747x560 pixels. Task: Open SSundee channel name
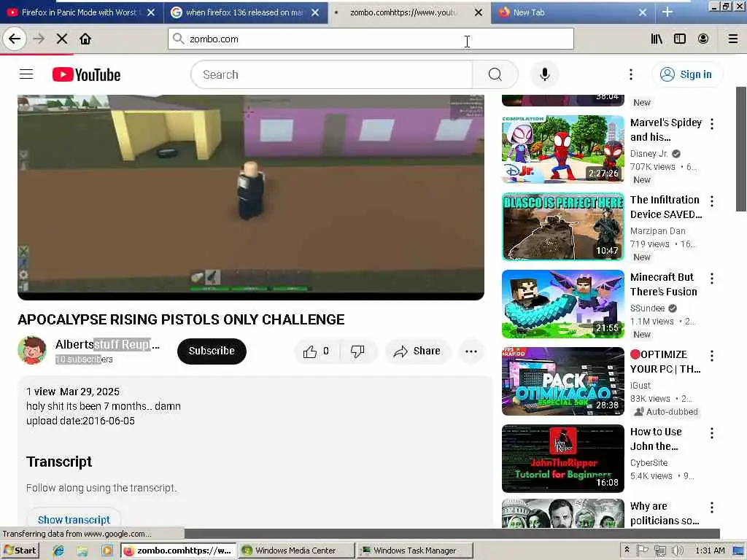(x=648, y=308)
